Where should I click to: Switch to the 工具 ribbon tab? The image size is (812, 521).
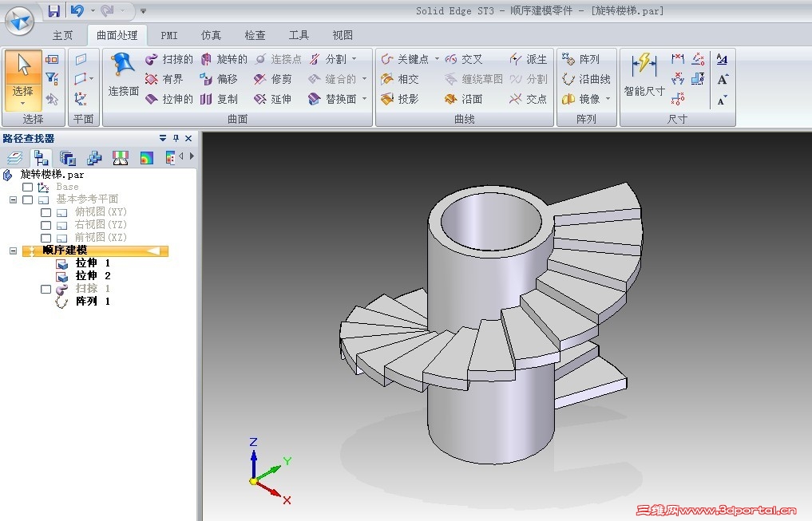[x=299, y=35]
